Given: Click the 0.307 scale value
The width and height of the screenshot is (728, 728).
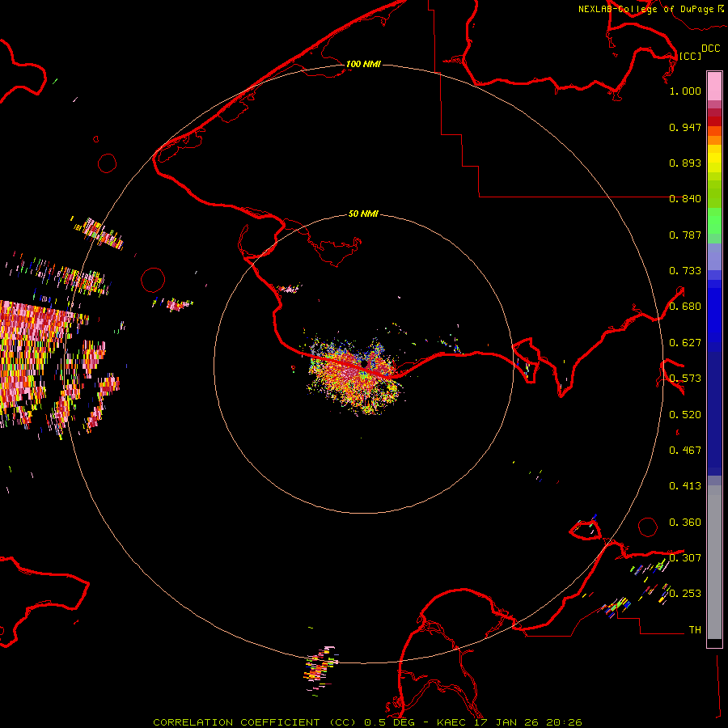Looking at the screenshot, I should [x=685, y=558].
